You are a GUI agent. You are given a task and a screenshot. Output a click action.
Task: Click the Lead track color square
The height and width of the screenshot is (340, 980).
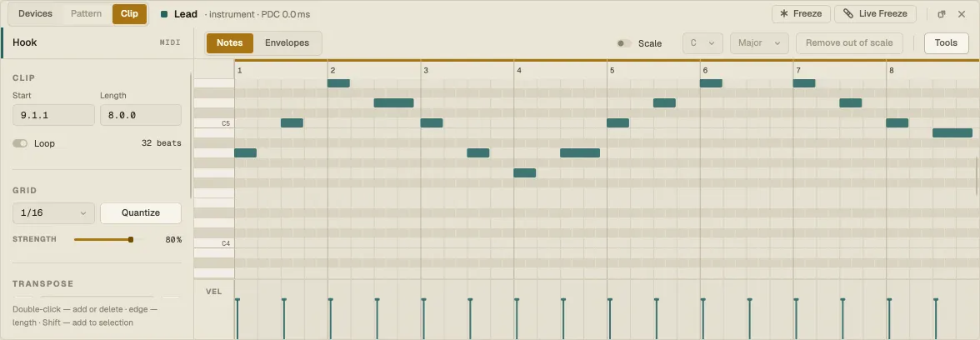click(164, 13)
